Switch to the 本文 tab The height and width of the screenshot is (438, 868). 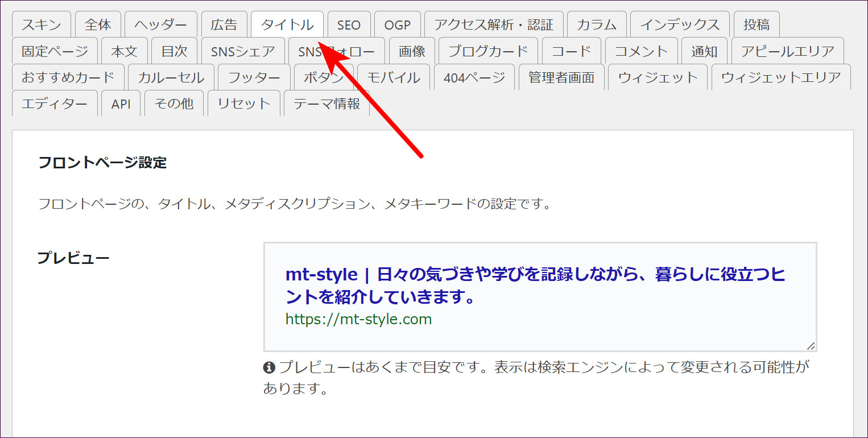click(x=125, y=51)
